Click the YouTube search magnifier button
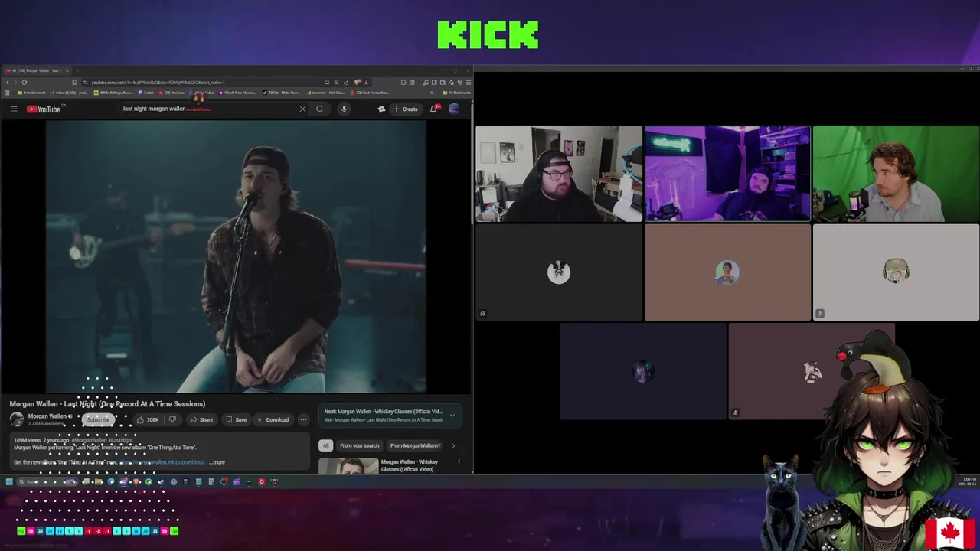The width and height of the screenshot is (980, 551). [320, 109]
